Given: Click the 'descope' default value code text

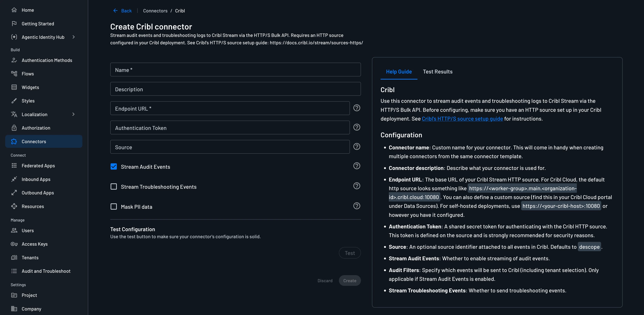Looking at the screenshot, I should click(589, 247).
